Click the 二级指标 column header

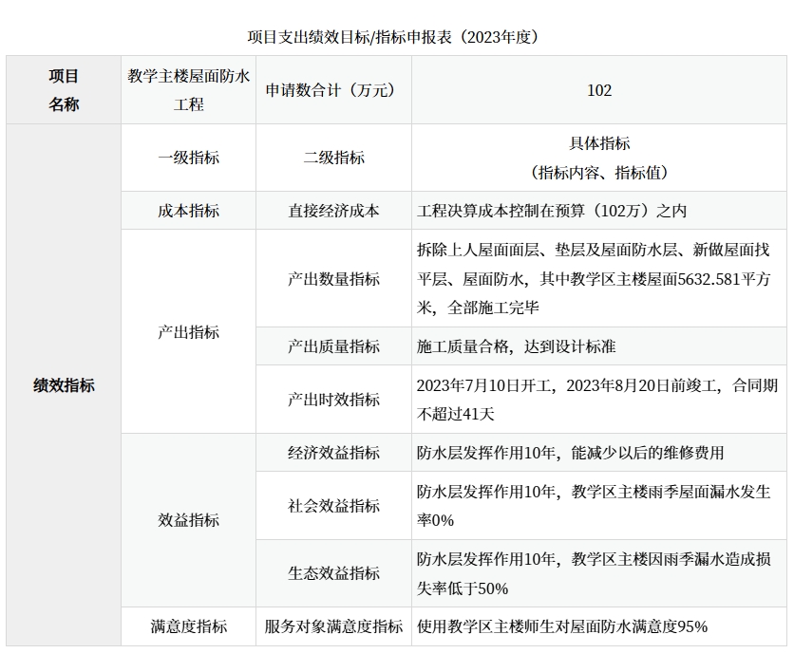333,158
